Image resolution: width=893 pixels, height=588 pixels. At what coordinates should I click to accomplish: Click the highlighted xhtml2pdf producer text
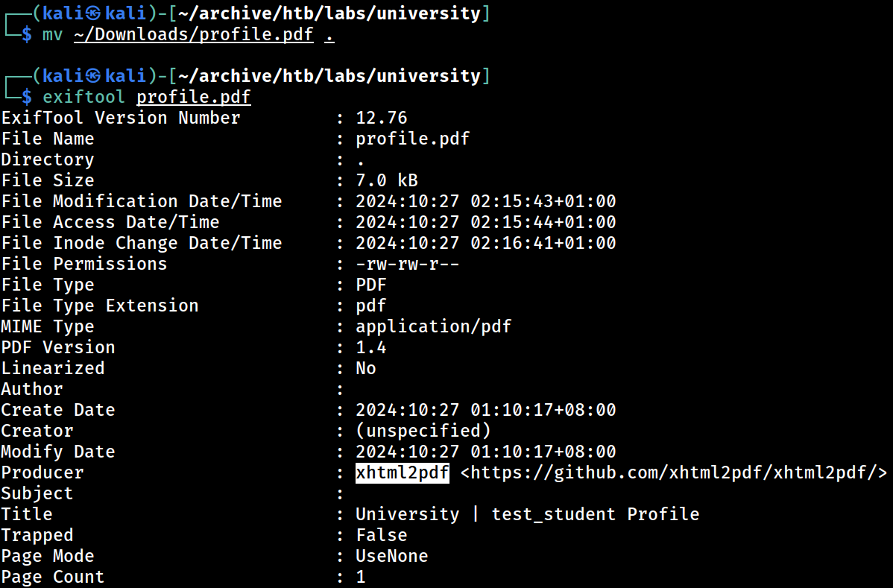pos(402,472)
